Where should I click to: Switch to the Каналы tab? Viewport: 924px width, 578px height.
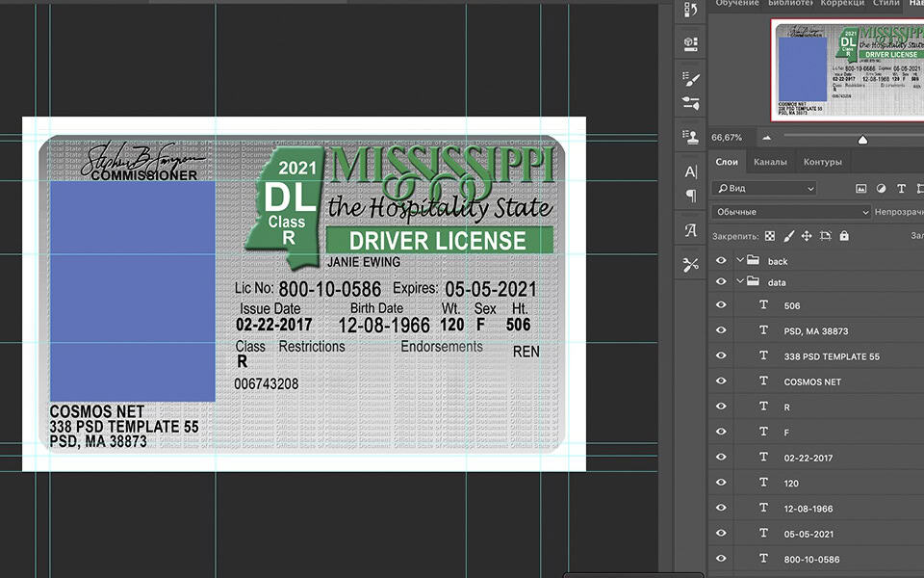(x=770, y=162)
